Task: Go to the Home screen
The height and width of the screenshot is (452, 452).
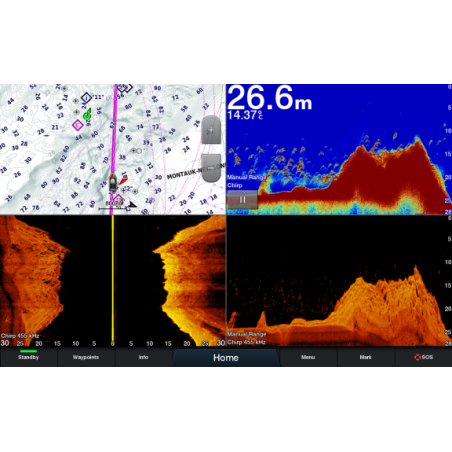Action: (226, 358)
